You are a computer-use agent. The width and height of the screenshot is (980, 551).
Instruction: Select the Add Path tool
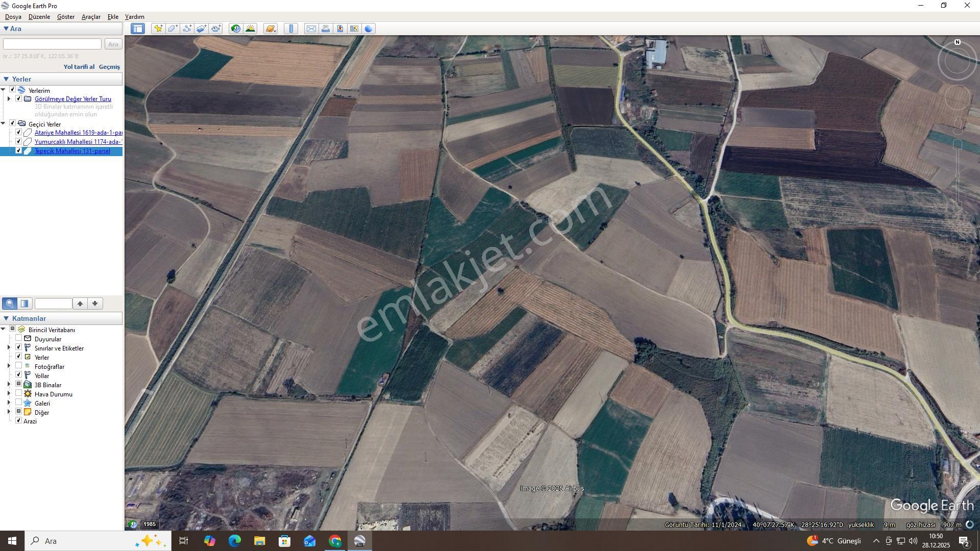(x=187, y=29)
